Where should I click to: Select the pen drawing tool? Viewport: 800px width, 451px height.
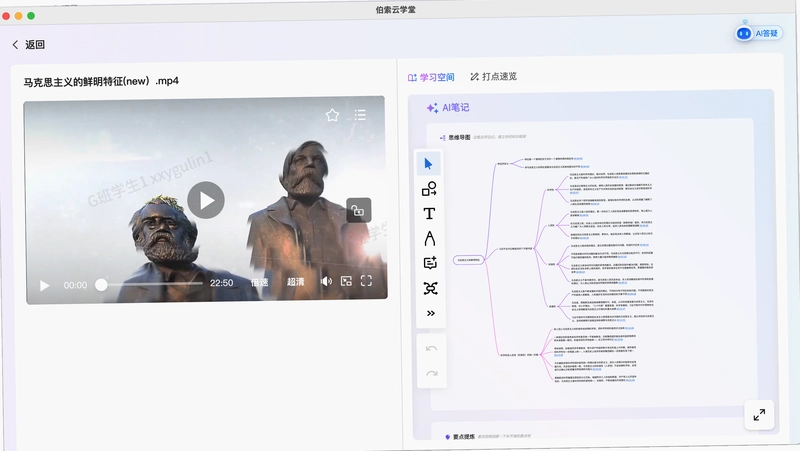click(430, 238)
